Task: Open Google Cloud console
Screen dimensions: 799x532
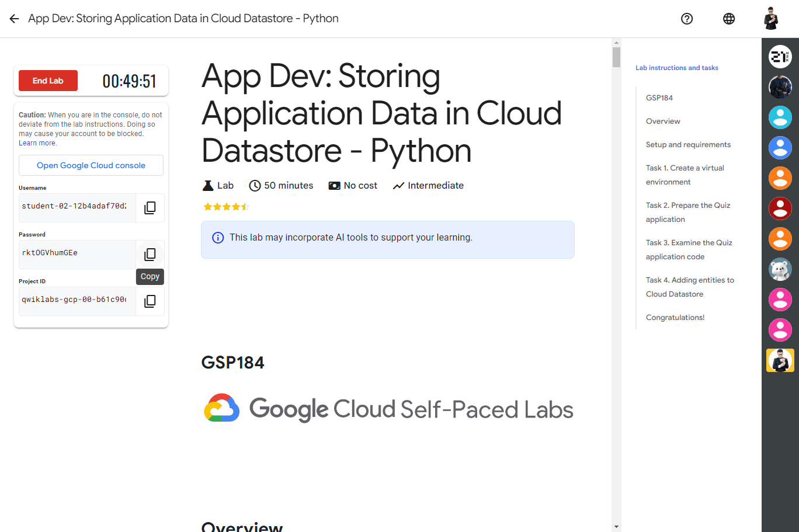Action: [91, 165]
